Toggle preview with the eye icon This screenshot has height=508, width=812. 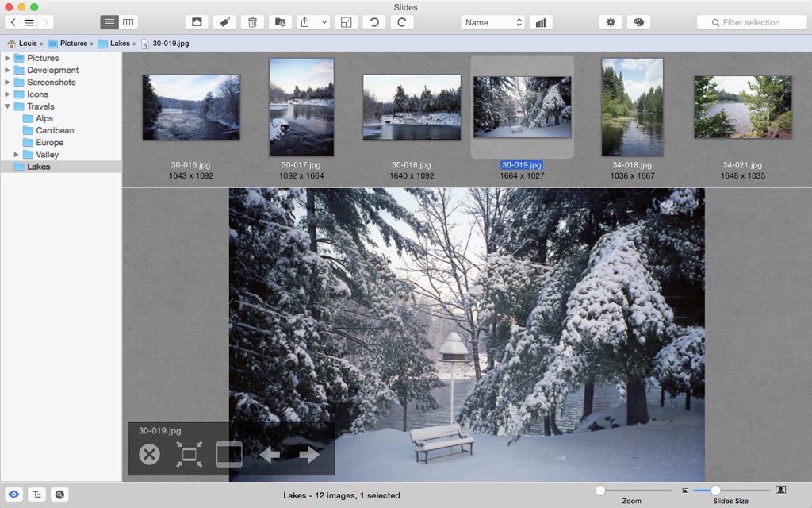click(x=14, y=495)
